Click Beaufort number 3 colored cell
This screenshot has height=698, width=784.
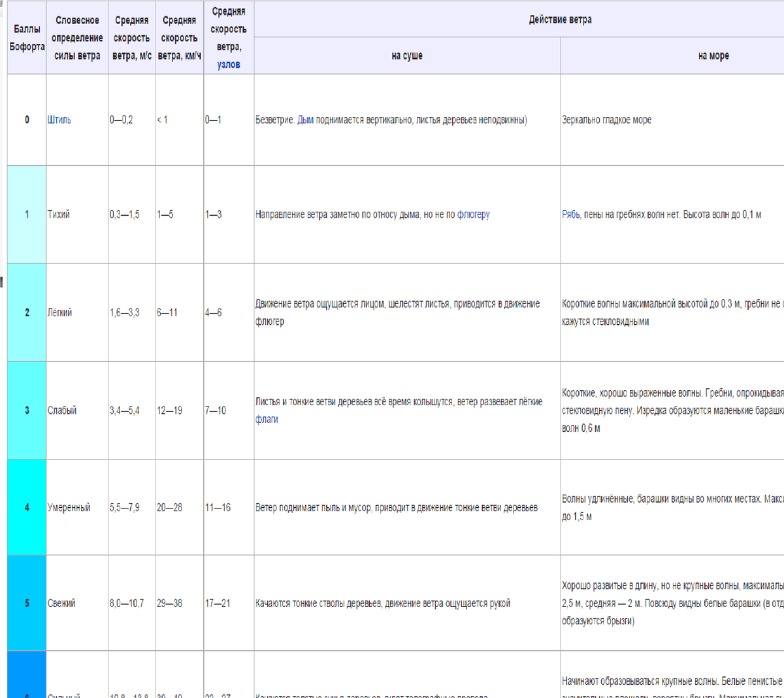pyautogui.click(x=27, y=410)
